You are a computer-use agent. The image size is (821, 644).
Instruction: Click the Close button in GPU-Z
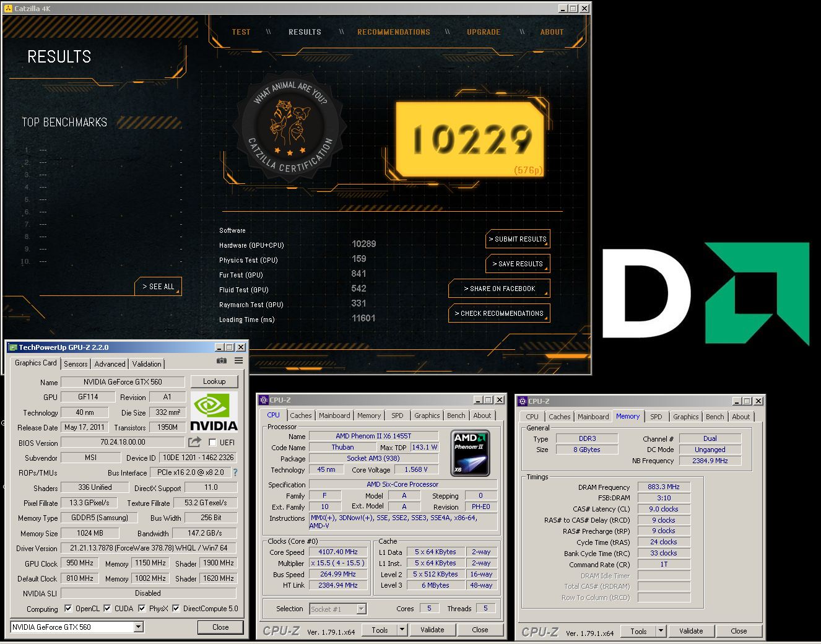point(220,627)
